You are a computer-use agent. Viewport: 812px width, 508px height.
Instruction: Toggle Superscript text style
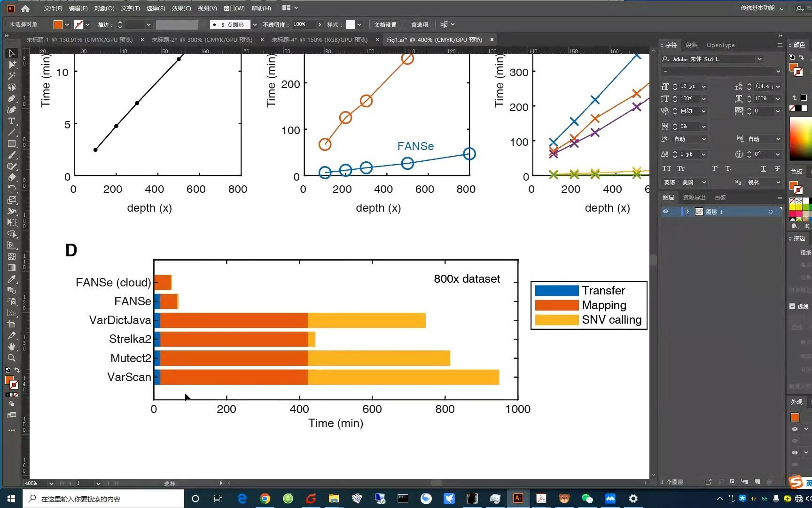[x=715, y=168]
